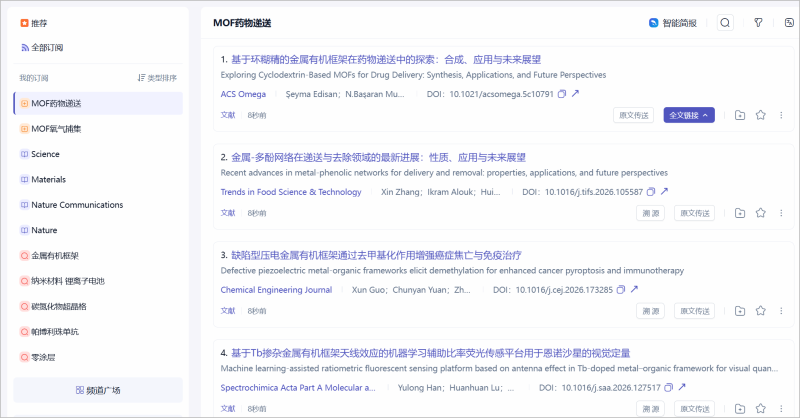The width and height of the screenshot is (800, 418).
Task: Favorite the metal-phenolic networks article
Action: (x=760, y=213)
